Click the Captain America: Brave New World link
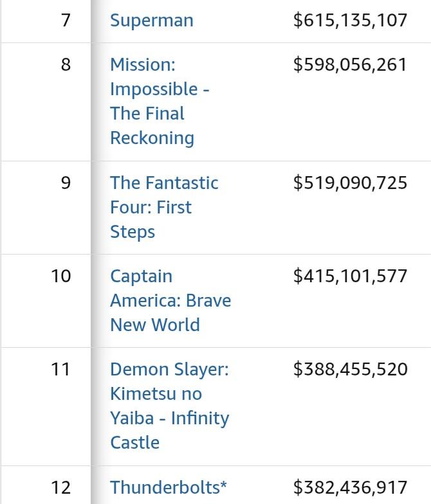The width and height of the screenshot is (431, 504). tap(170, 300)
